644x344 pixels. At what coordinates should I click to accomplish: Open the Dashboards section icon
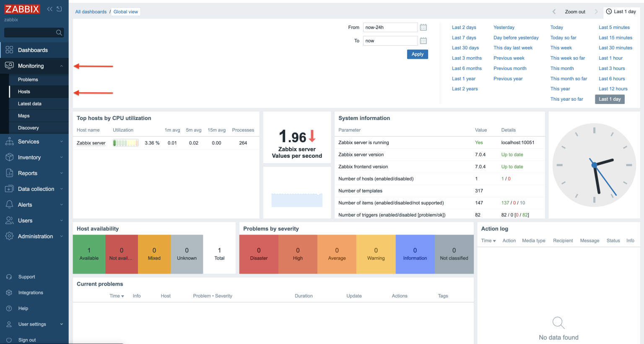click(x=9, y=49)
